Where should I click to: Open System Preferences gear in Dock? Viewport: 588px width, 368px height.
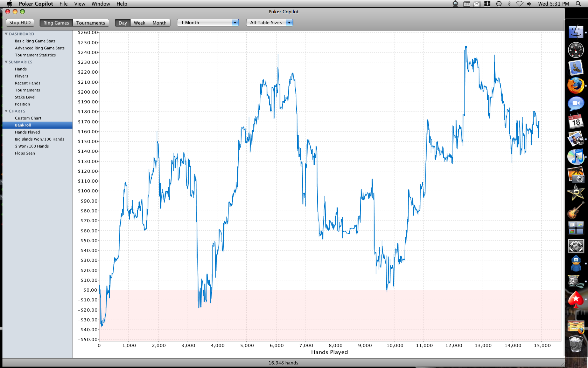pos(576,246)
